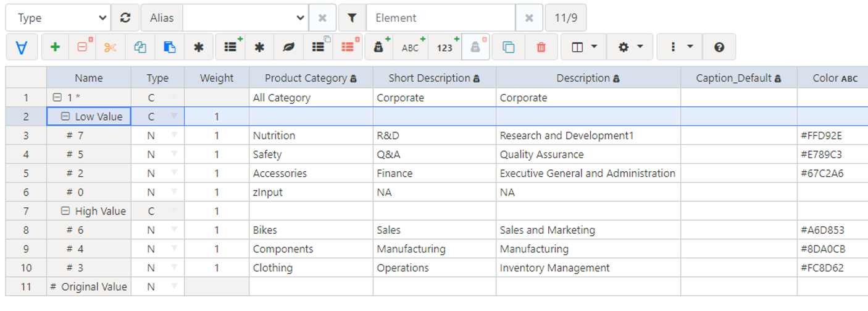
Task: Select the 'Original Value' element
Action: click(89, 286)
